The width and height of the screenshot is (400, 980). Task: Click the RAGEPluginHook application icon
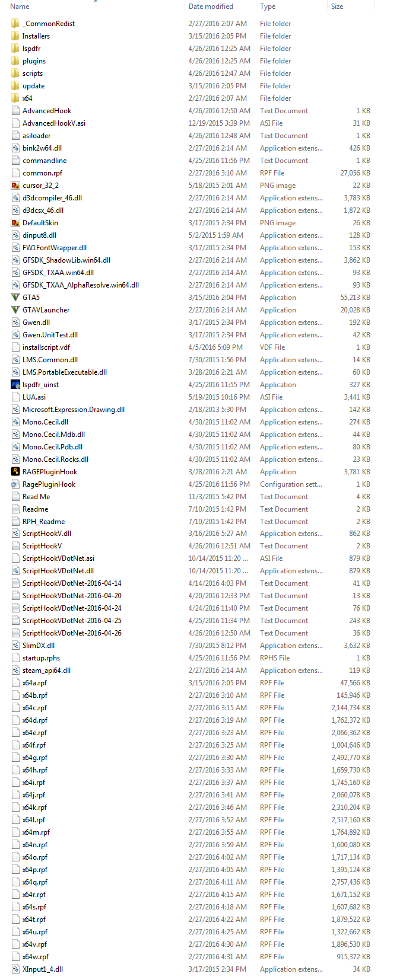(15, 472)
